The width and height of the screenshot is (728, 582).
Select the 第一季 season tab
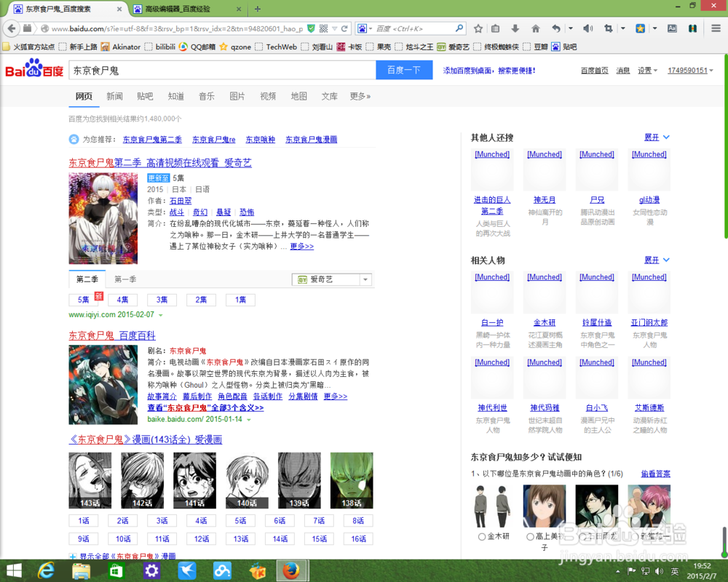point(125,279)
